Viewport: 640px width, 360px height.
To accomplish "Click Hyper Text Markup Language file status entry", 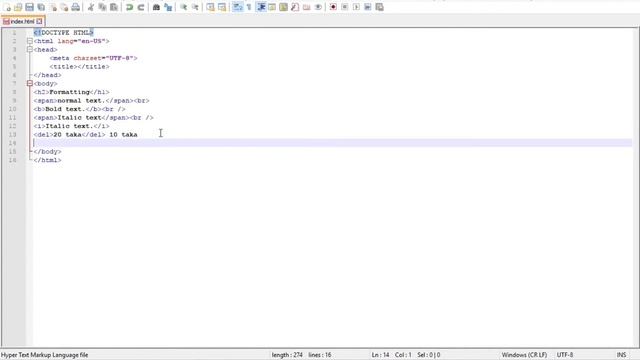I will point(44,355).
